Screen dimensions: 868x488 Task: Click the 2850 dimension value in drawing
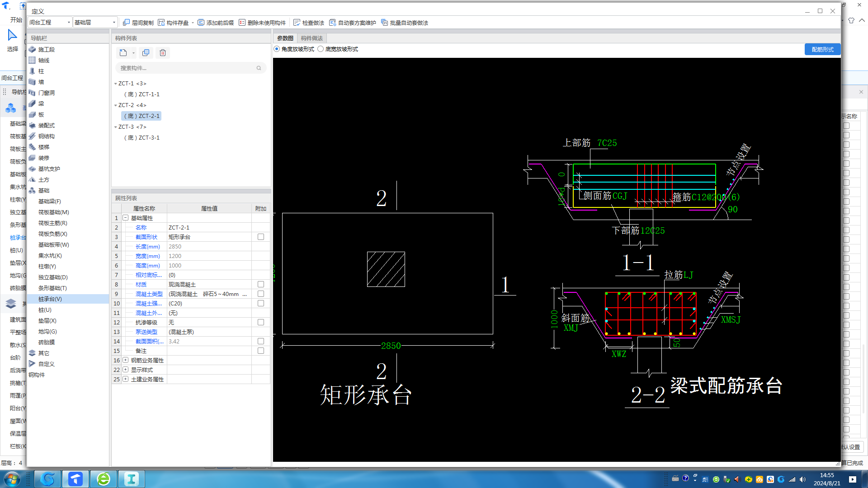coord(391,346)
